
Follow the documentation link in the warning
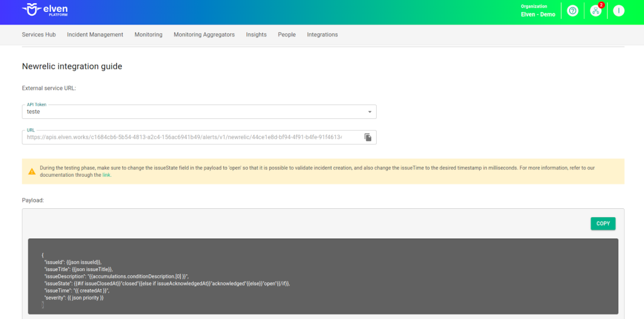[106, 175]
